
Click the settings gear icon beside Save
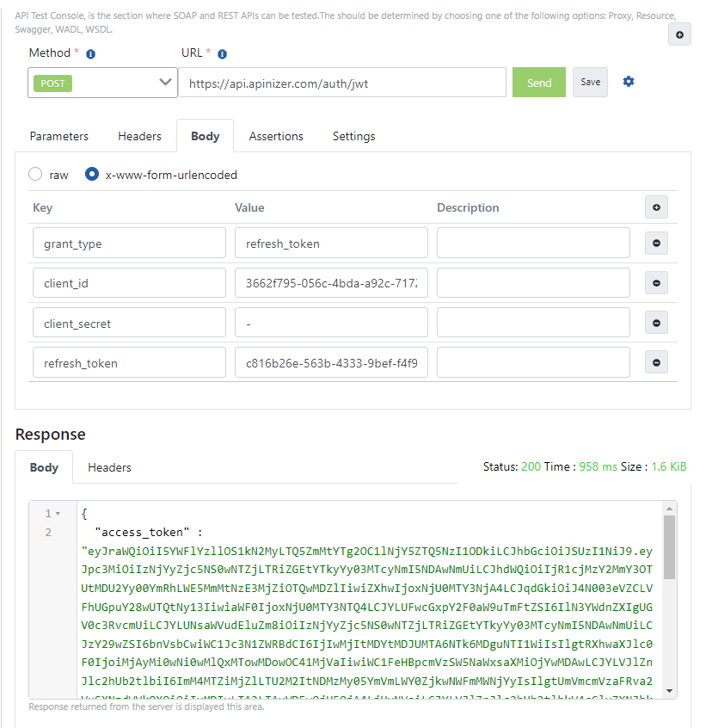tap(629, 82)
